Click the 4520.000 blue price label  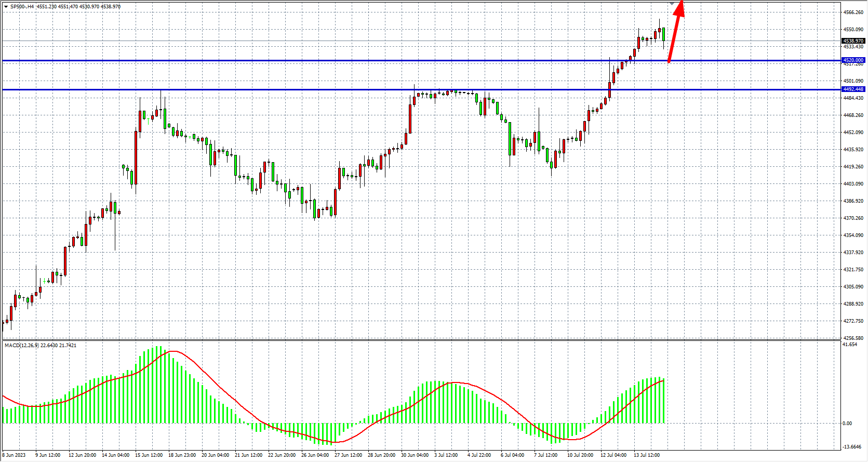tap(853, 60)
